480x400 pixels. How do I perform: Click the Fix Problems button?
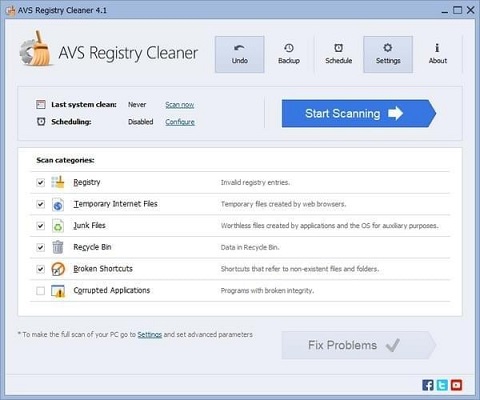pyautogui.click(x=359, y=345)
